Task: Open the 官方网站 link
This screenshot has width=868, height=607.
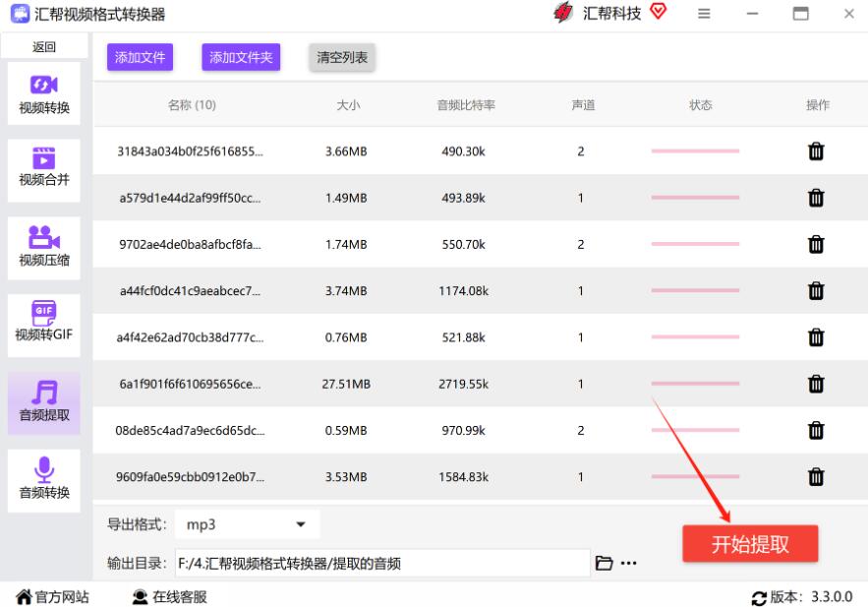Action: pos(52,597)
